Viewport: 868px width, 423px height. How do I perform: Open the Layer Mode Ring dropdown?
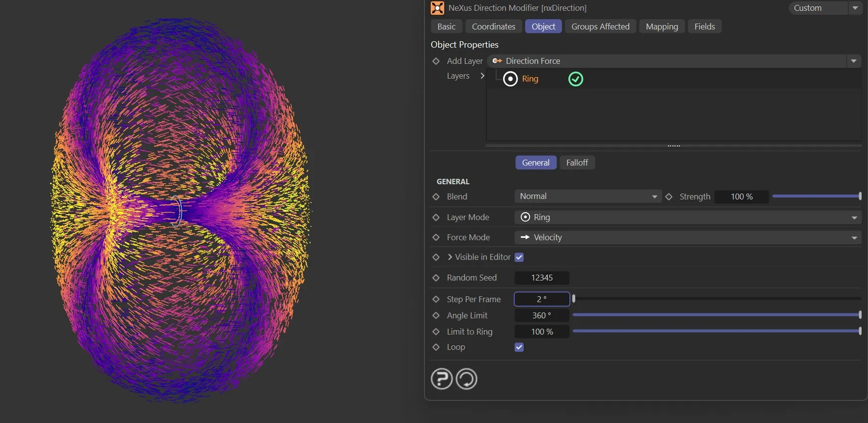coord(688,217)
